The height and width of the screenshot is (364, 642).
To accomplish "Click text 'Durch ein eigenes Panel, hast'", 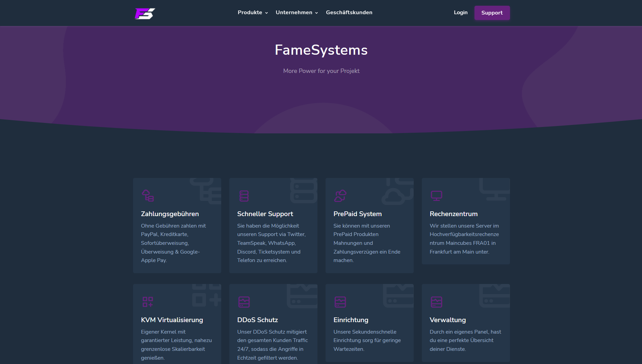I will click(x=465, y=332).
